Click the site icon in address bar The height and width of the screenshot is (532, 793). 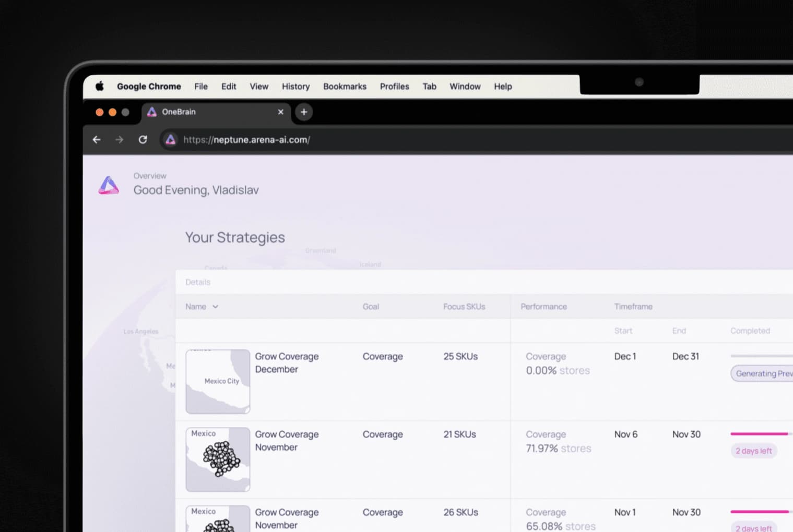(x=170, y=140)
